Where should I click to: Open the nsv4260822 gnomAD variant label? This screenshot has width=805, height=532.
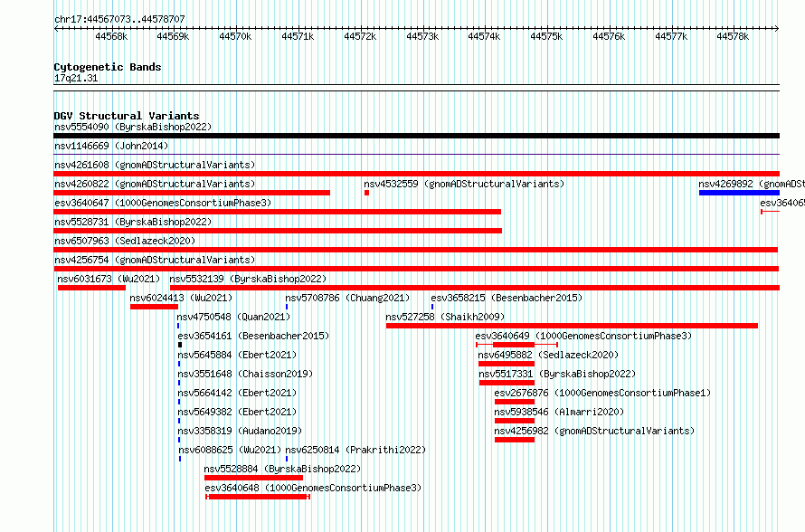[155, 184]
